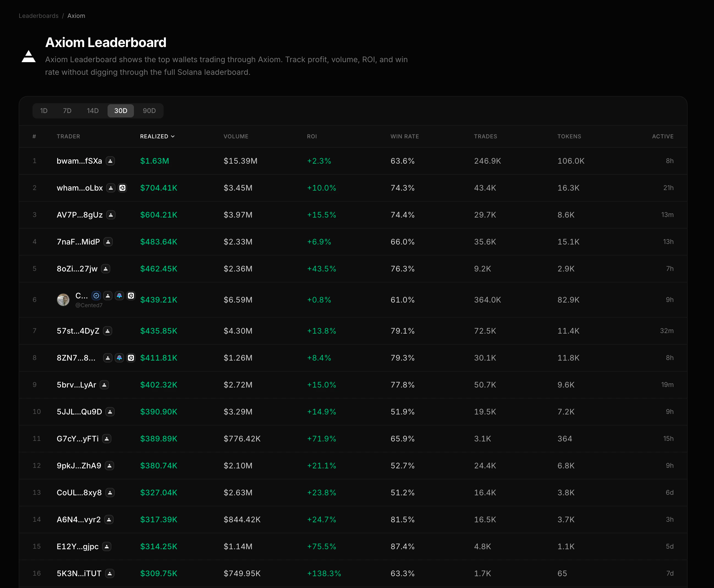Click rocket badge icon on Cented7 row
Screen dimensions: 714x588
119,296
